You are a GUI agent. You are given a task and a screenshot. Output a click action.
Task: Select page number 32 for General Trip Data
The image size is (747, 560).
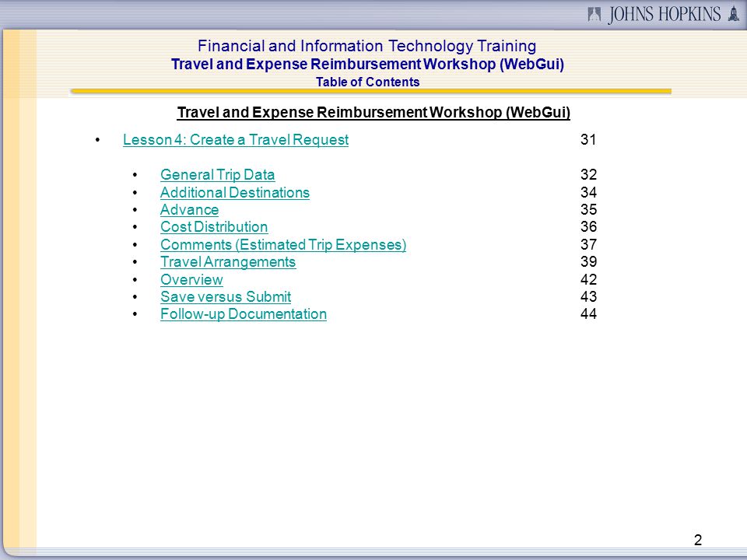(588, 174)
